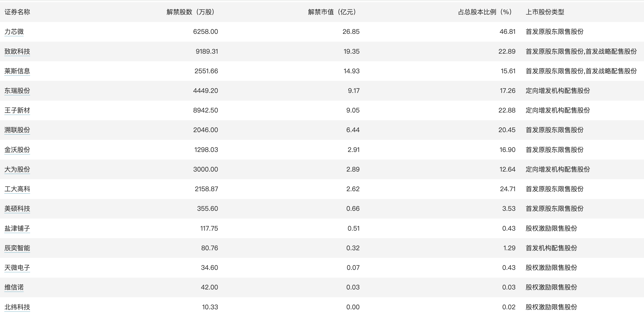Select the 355.60 shares value
This screenshot has height=316, width=644.
click(207, 209)
